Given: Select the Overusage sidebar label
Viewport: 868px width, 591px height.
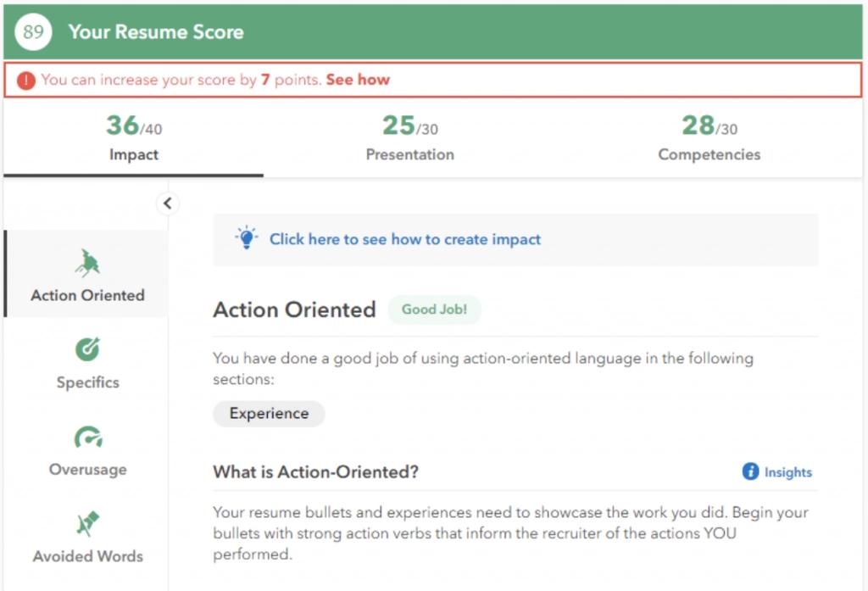Looking at the screenshot, I should tap(88, 470).
